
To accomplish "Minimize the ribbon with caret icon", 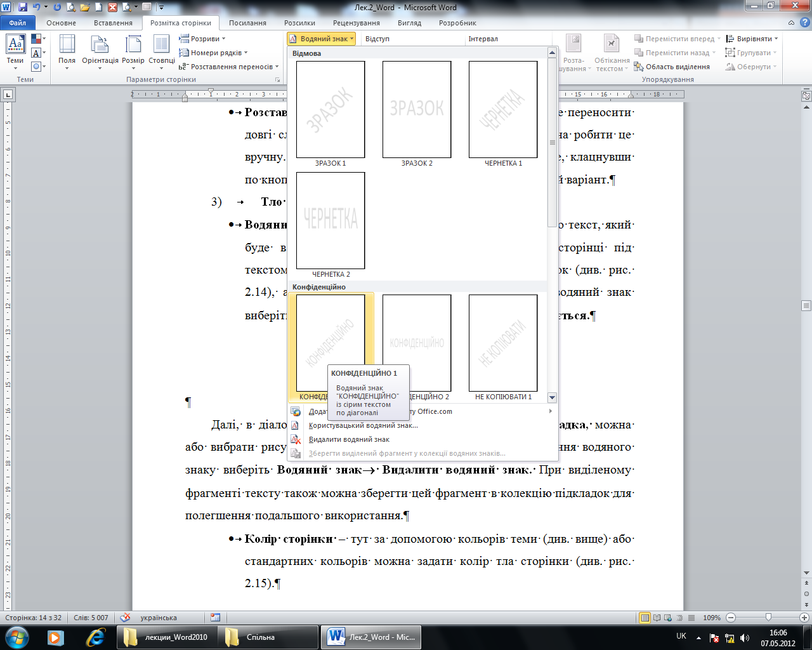I will (x=790, y=23).
